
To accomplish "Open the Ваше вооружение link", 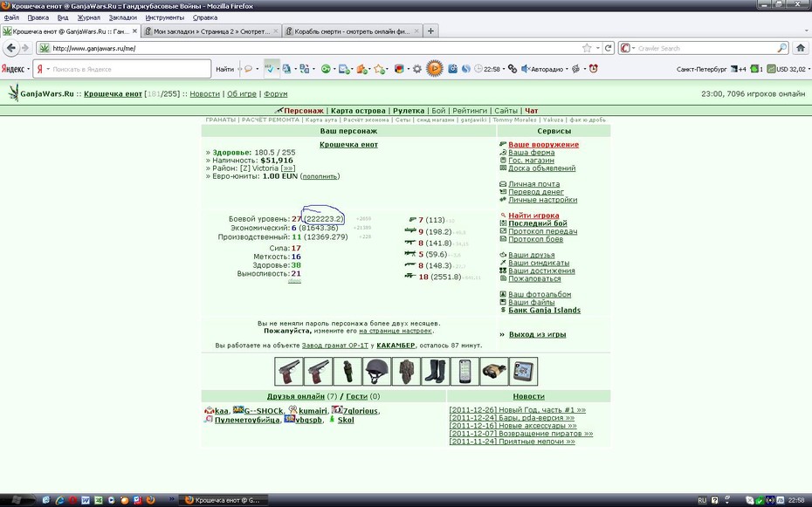I will pyautogui.click(x=543, y=145).
